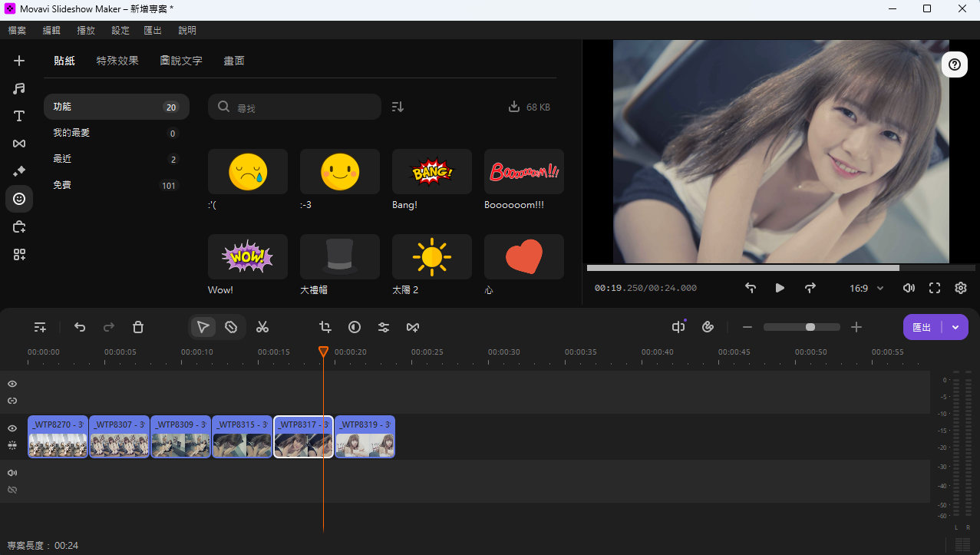Select the Bang! sticker thumbnail
This screenshot has height=555, width=980.
pyautogui.click(x=432, y=171)
